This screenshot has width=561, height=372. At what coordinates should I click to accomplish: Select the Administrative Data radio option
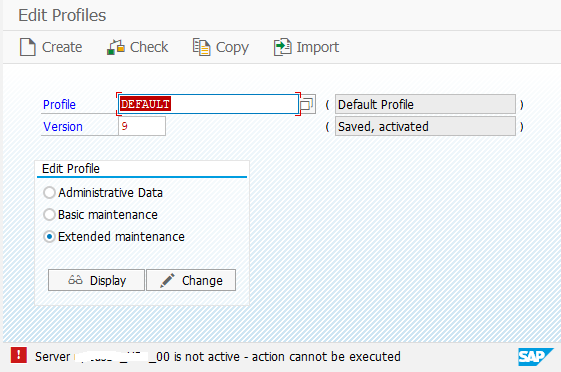click(49, 193)
